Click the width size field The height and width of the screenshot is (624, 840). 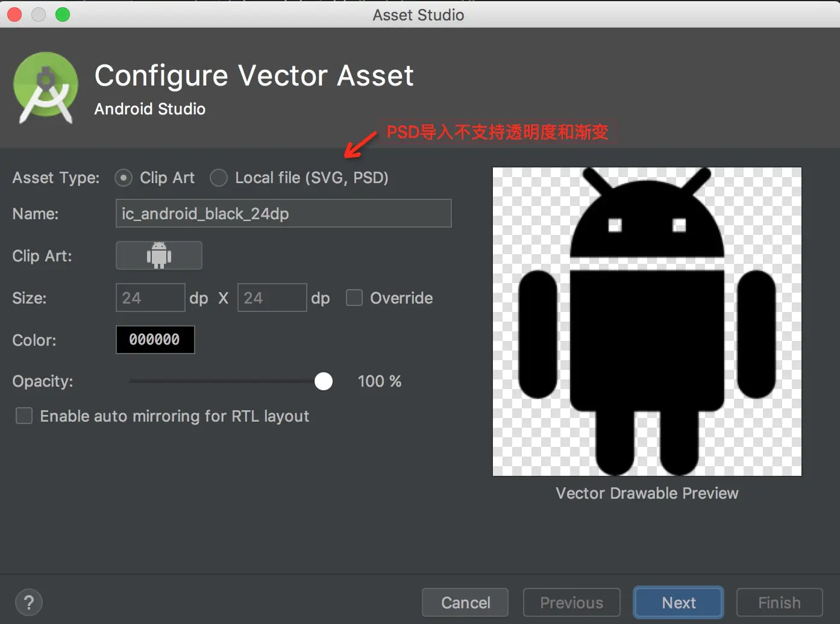tap(150, 298)
